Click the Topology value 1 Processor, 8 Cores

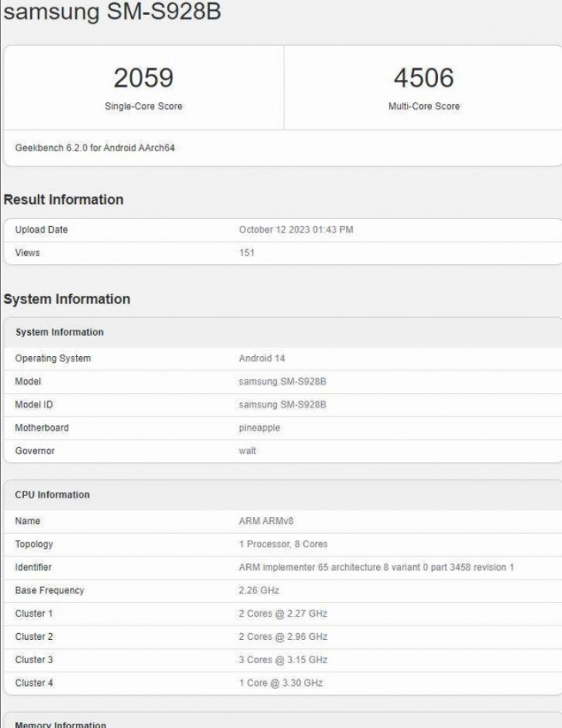pos(284,544)
